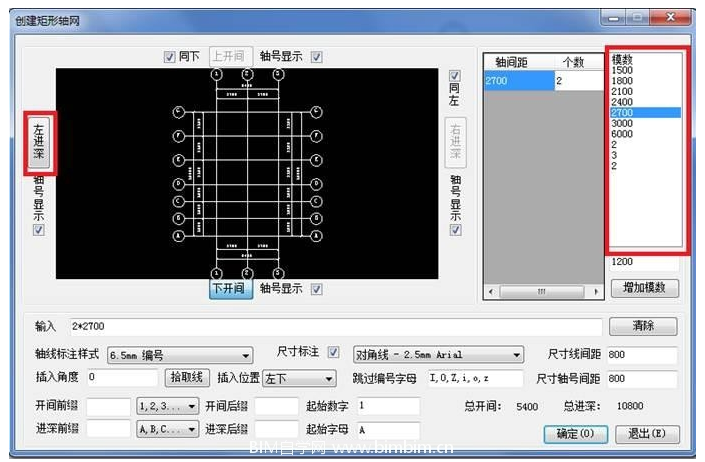This screenshot has height=462, width=705.
Task: Click the 右进深 button
Action: tap(455, 143)
